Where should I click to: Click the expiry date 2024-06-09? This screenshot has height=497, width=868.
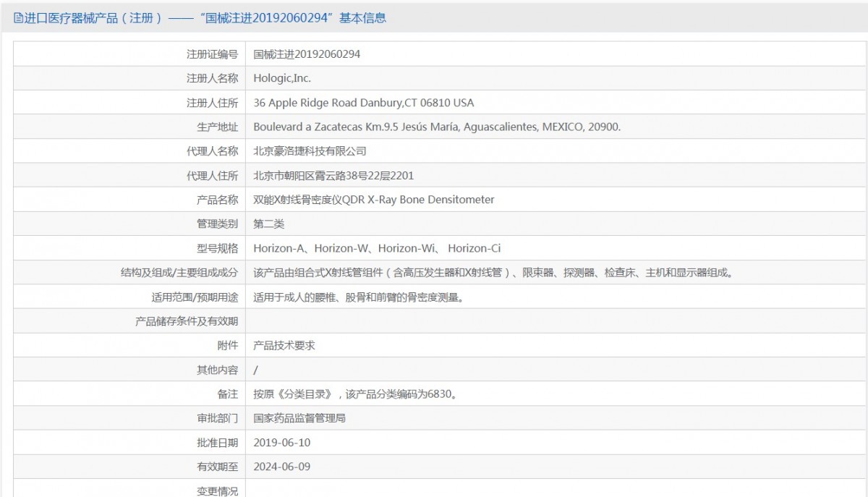(282, 467)
